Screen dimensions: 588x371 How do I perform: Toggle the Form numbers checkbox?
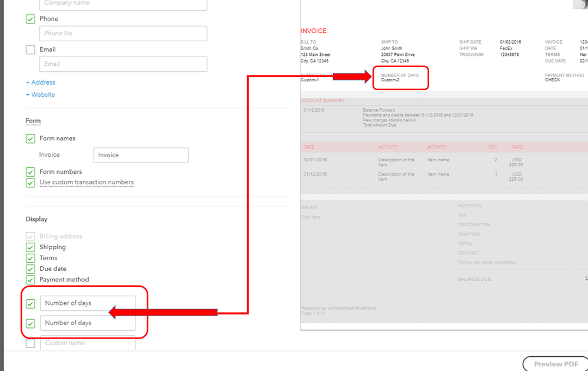(30, 172)
